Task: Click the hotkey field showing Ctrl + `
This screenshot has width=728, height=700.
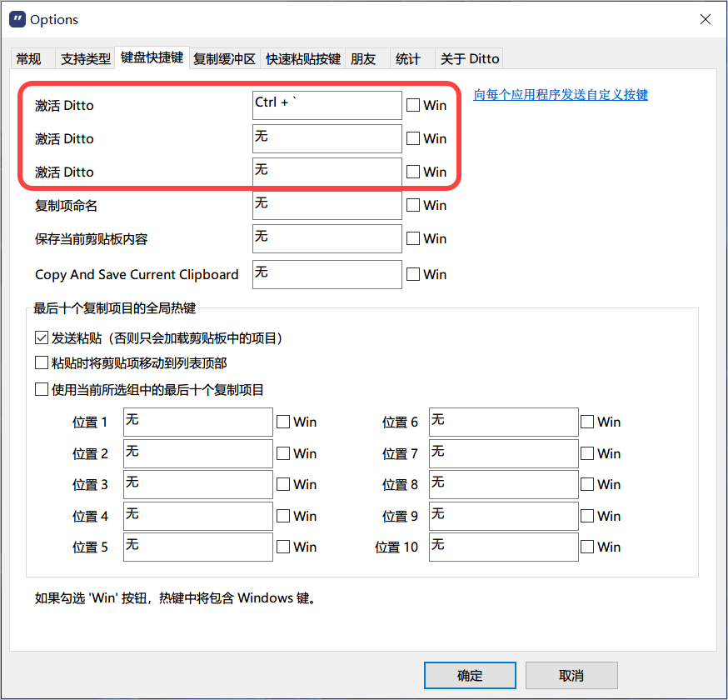Action: tap(327, 105)
